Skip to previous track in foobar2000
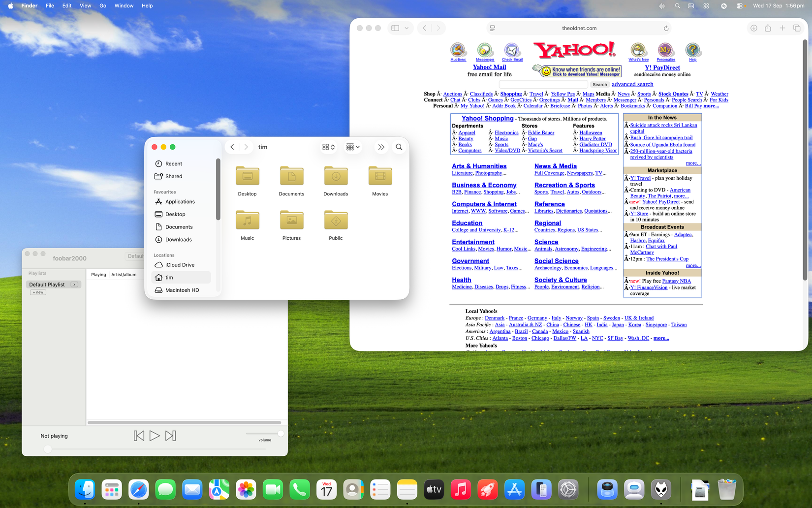Image resolution: width=812 pixels, height=508 pixels. click(x=139, y=436)
